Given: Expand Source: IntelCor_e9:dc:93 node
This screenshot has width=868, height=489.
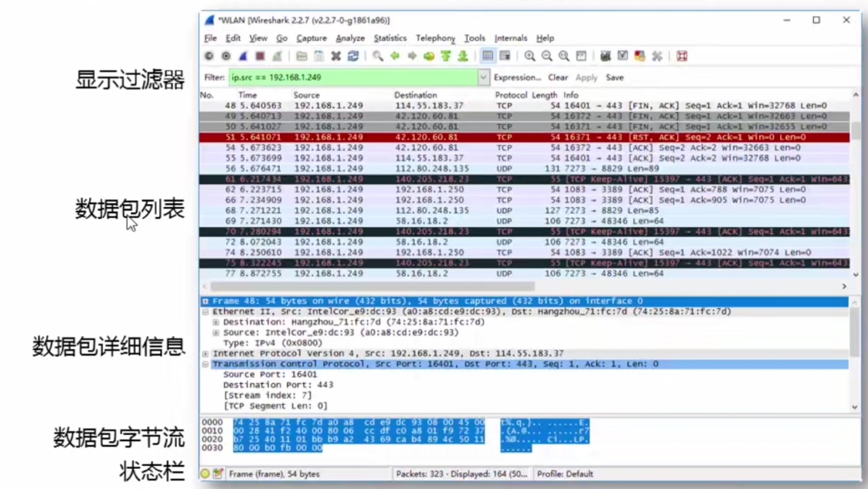Looking at the screenshot, I should tap(216, 333).
